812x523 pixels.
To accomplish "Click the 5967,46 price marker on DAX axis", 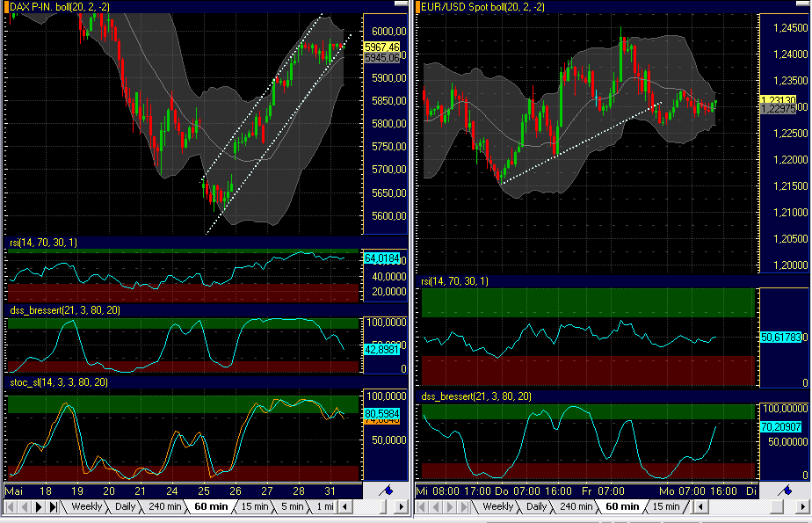I will [x=382, y=47].
